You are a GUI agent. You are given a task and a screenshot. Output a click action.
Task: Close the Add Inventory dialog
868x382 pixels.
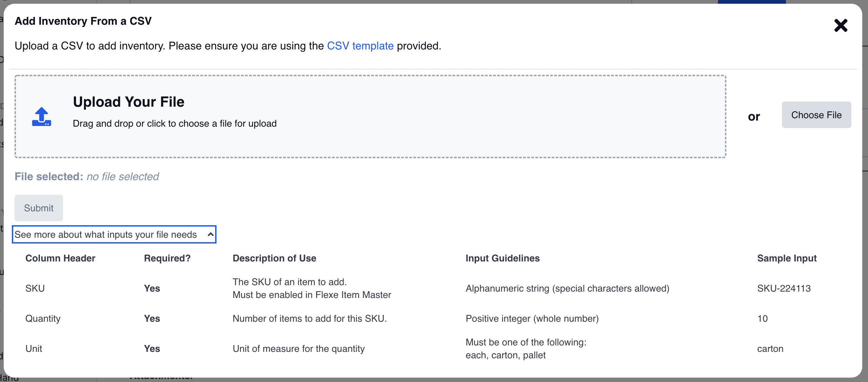841,25
